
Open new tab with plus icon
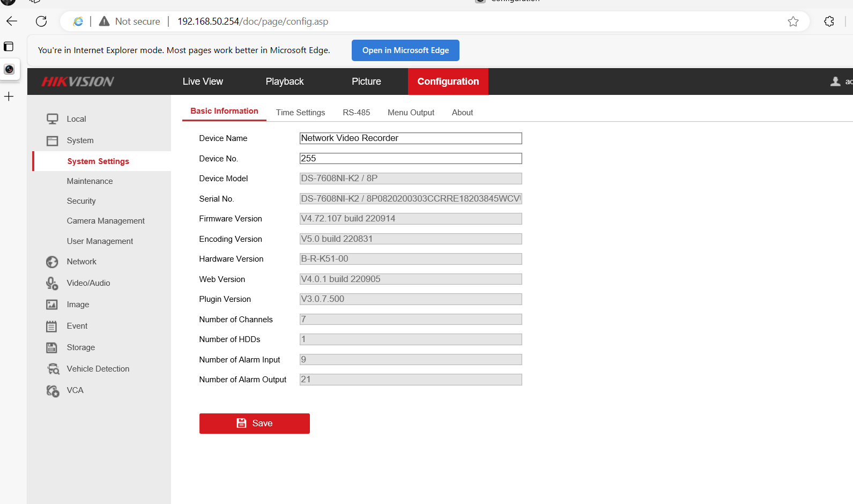pyautogui.click(x=9, y=97)
